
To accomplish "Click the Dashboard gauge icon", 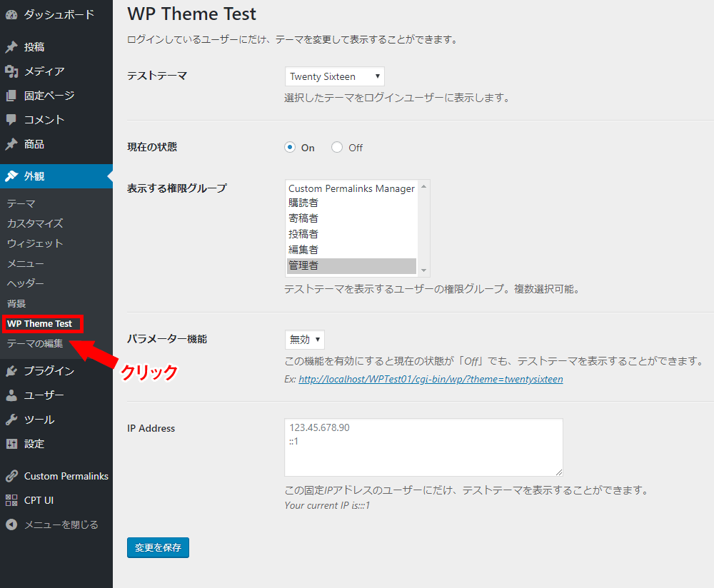I will [11, 14].
